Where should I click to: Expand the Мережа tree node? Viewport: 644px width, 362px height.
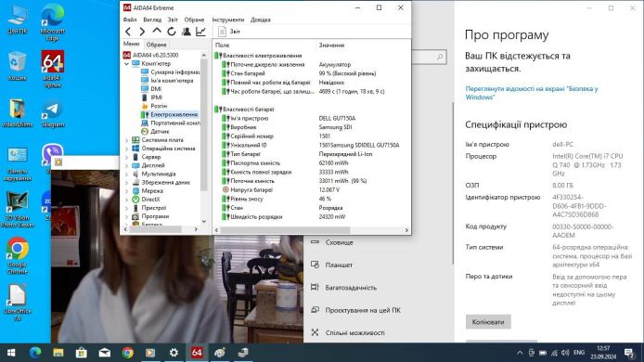(126, 191)
